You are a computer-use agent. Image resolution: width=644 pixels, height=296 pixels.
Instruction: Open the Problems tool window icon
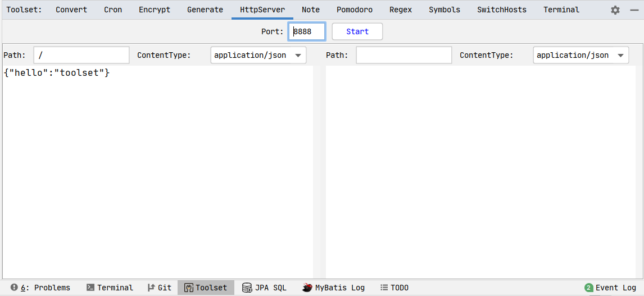pyautogui.click(x=15, y=288)
